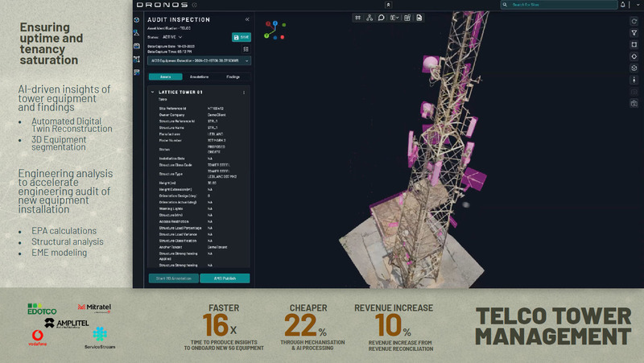
Task: Click the filter funnel icon
Action: point(634,32)
